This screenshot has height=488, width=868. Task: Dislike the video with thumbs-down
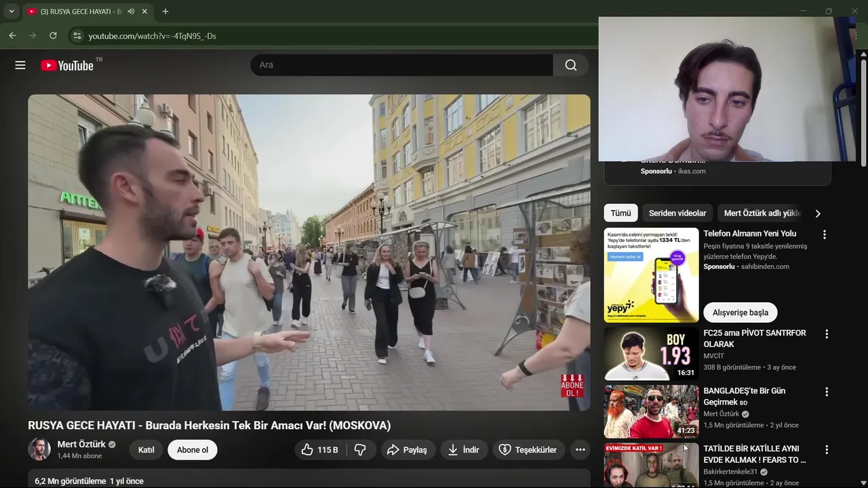click(361, 449)
